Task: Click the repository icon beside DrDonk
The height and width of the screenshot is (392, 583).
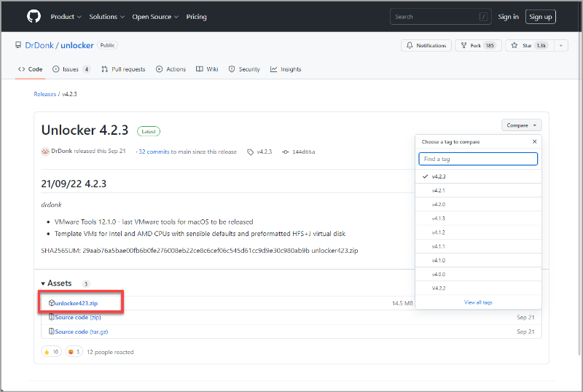Action: 17,45
